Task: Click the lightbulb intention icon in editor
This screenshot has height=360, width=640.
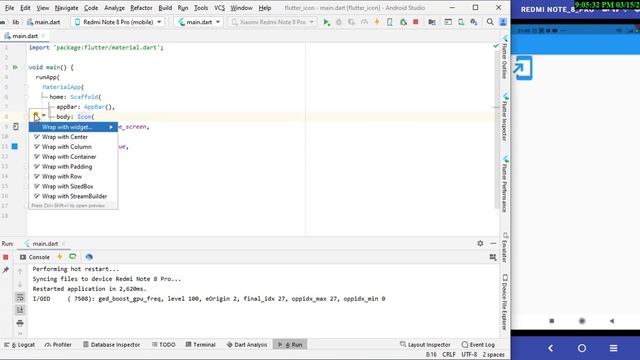Action: [36, 116]
